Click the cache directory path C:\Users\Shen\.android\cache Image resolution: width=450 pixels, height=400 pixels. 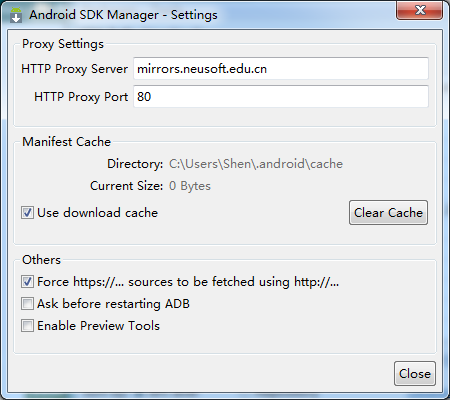click(x=256, y=164)
